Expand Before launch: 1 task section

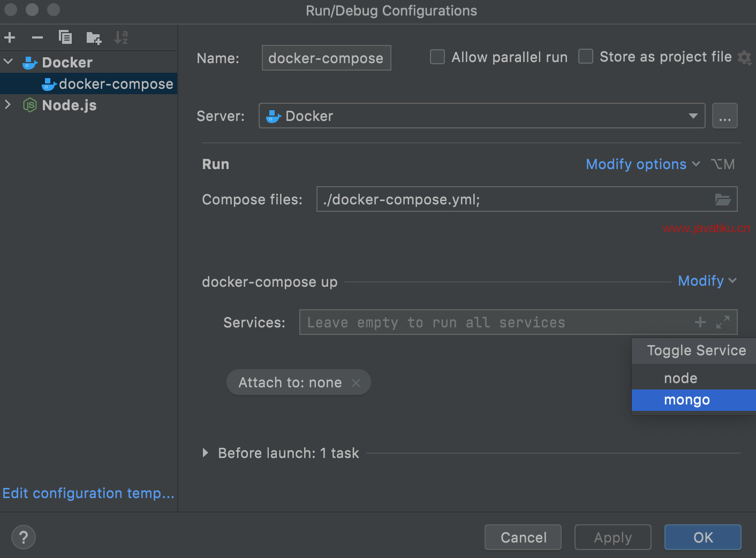click(206, 453)
